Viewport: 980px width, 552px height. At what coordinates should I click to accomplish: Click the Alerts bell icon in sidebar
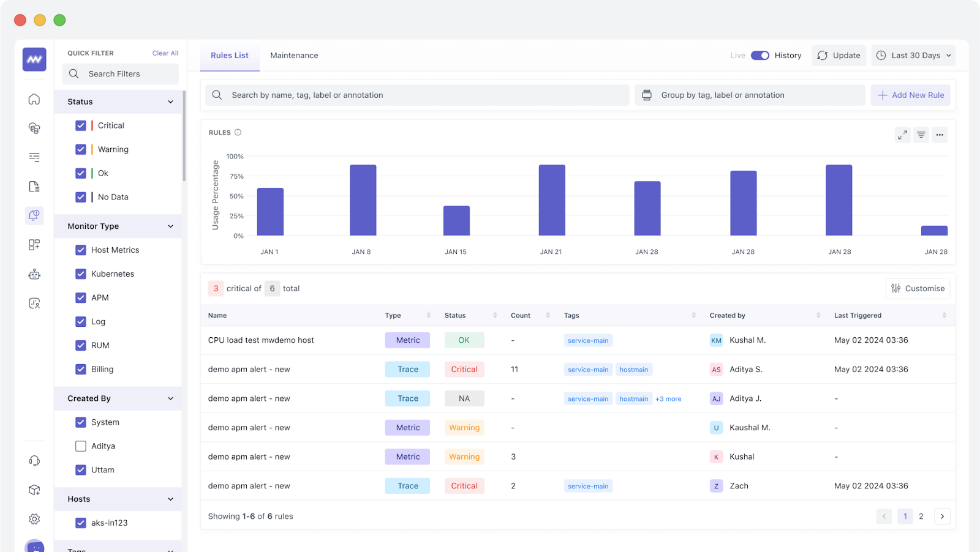[34, 215]
